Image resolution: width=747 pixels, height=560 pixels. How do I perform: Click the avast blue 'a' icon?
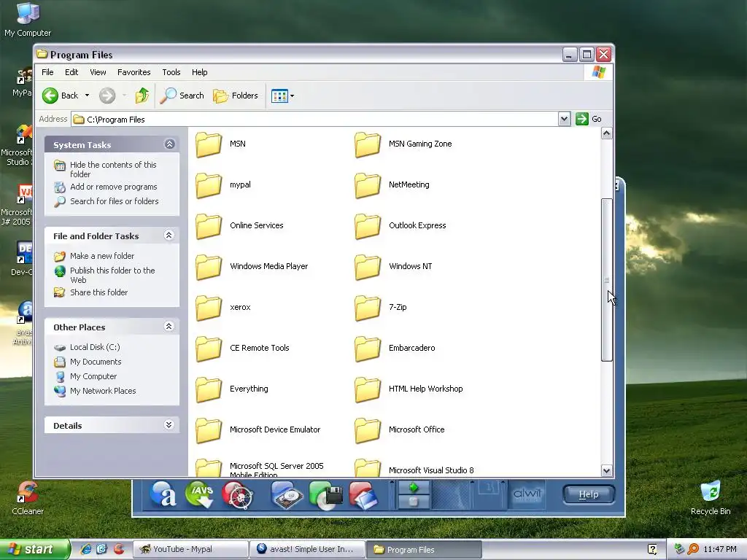pyautogui.click(x=163, y=494)
